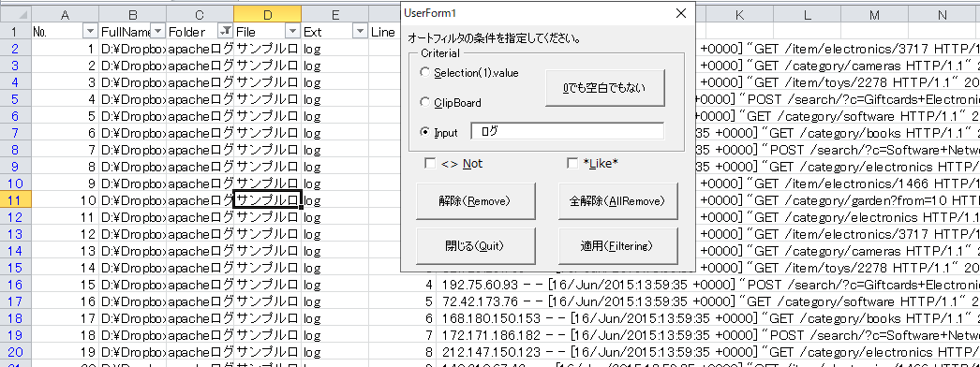Click cell A2 with value 1
The width and height of the screenshot is (980, 367).
(65, 49)
